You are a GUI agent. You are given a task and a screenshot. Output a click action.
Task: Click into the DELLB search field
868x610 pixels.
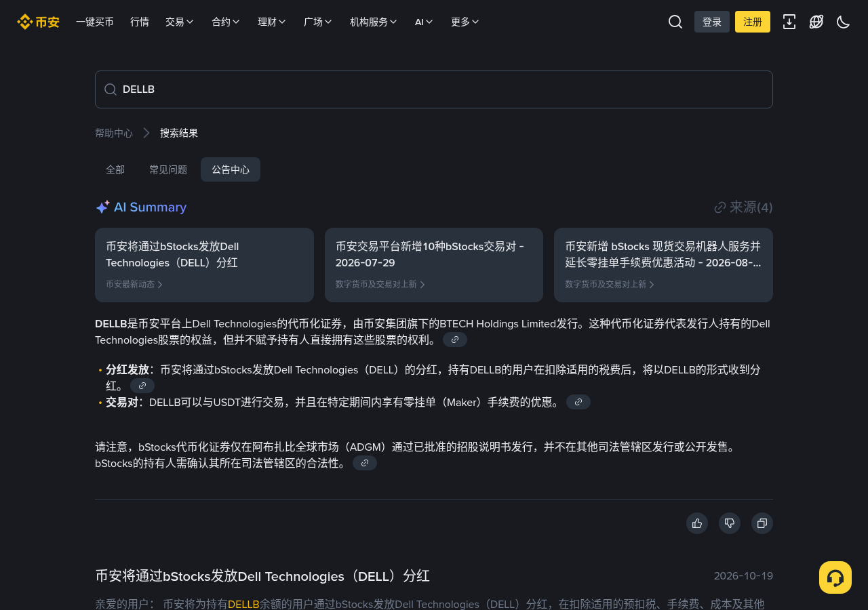tap(434, 89)
